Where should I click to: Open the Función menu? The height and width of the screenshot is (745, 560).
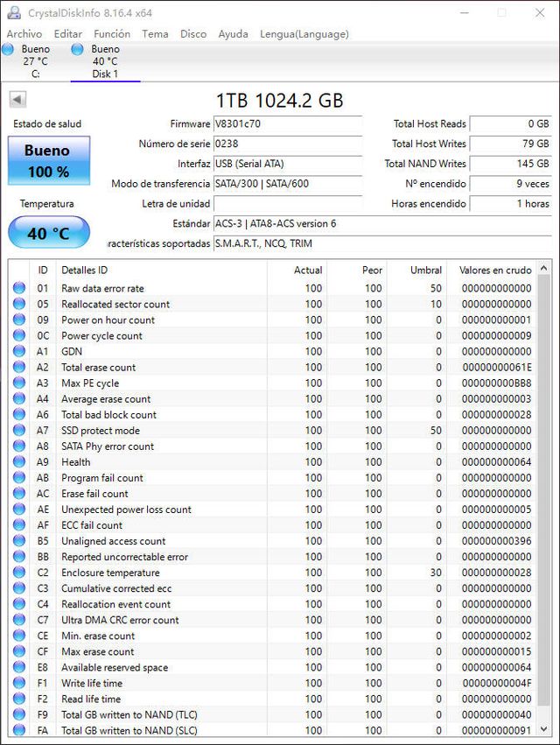pos(112,34)
